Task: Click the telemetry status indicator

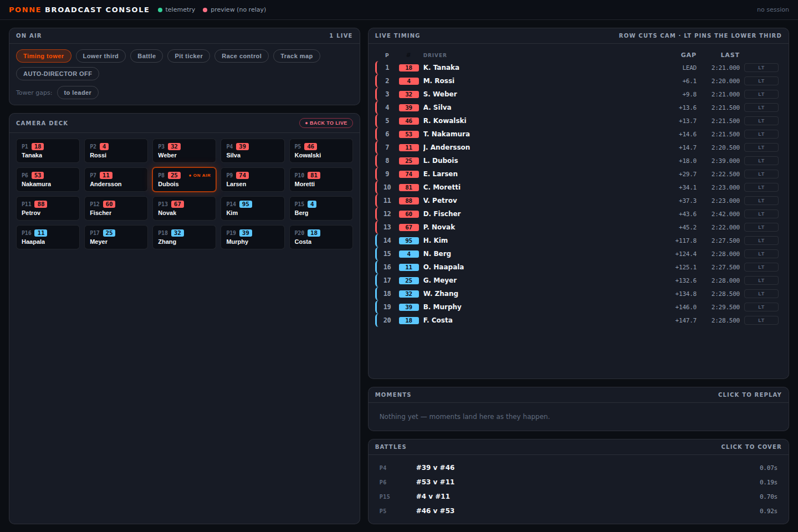Action: pyautogui.click(x=177, y=9)
